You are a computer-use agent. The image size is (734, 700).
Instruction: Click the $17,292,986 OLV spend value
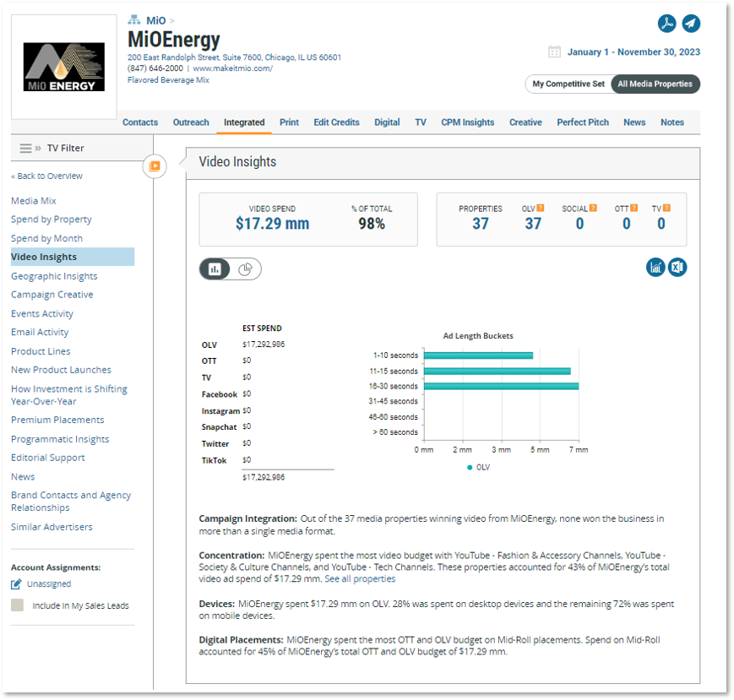(x=264, y=345)
